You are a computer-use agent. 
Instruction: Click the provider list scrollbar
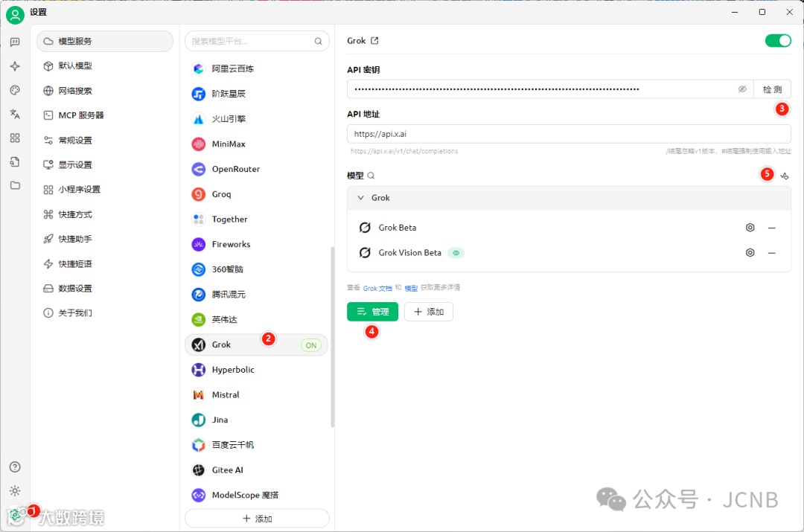tap(332, 337)
